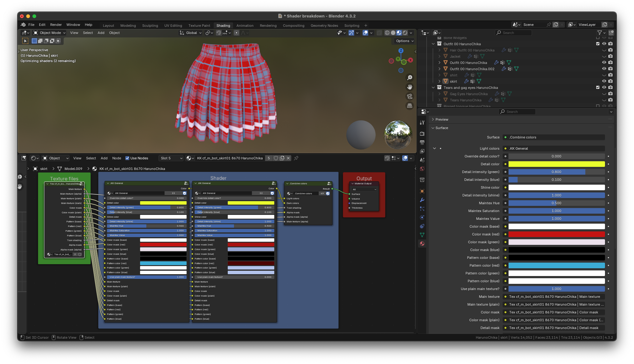
Task: Toggle Outfit 00 HarunoChika collection checkbox
Action: (598, 44)
